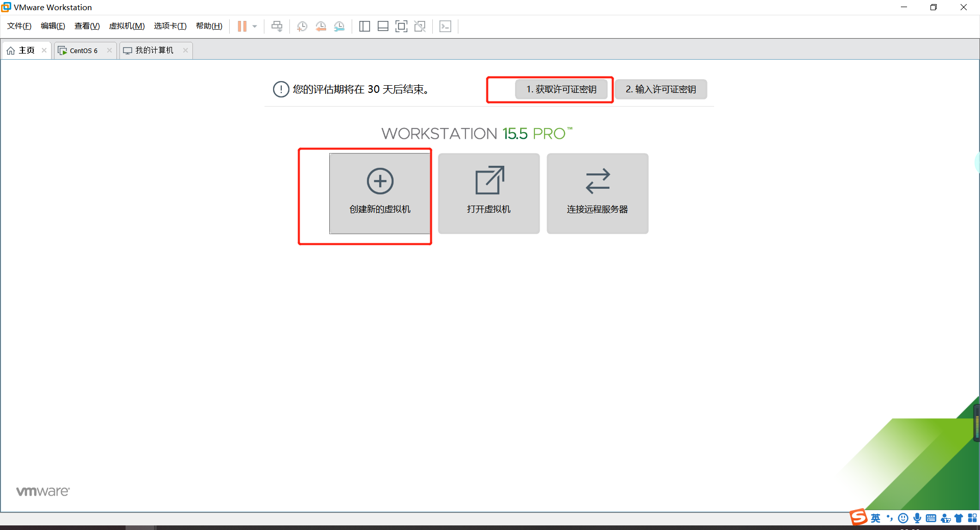Screen dimensions: 980x530
Task: Open the IME soft keyboard icon
Action: coord(931,518)
